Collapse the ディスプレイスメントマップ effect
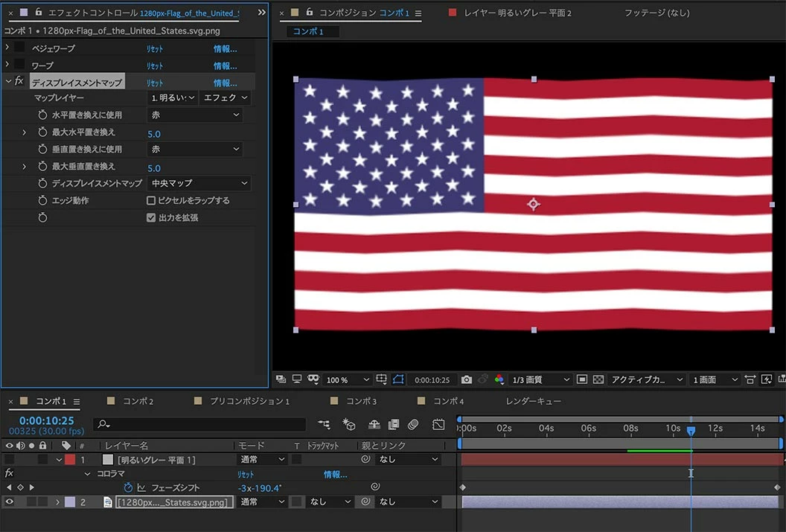Screen dimensions: 786x532 click(x=8, y=81)
